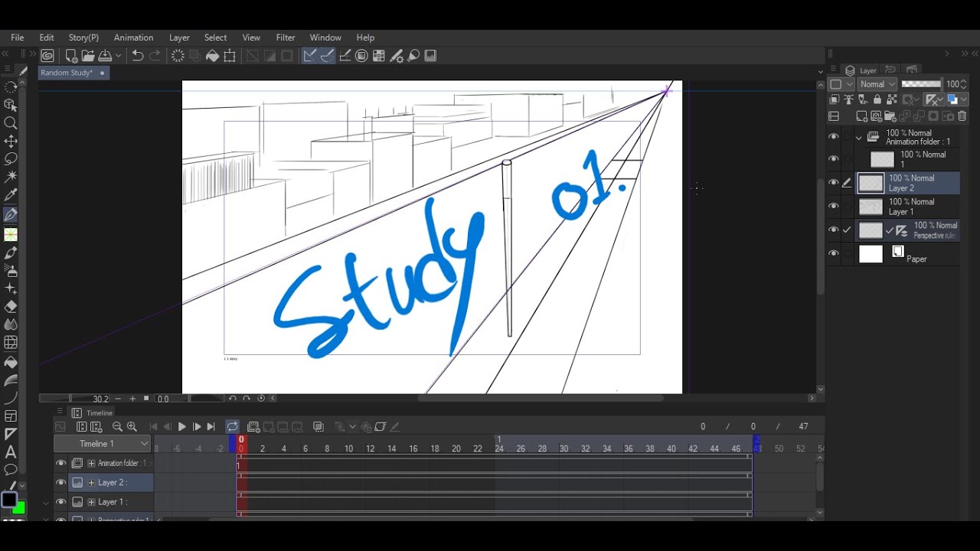Click the Clip Studio launcher spiral icon

47,56
